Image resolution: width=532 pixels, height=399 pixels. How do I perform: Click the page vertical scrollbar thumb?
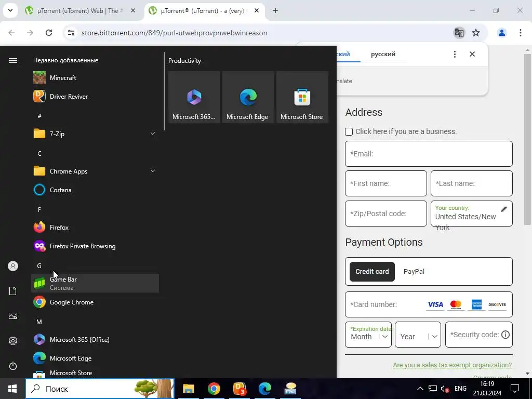pyautogui.click(x=527, y=139)
